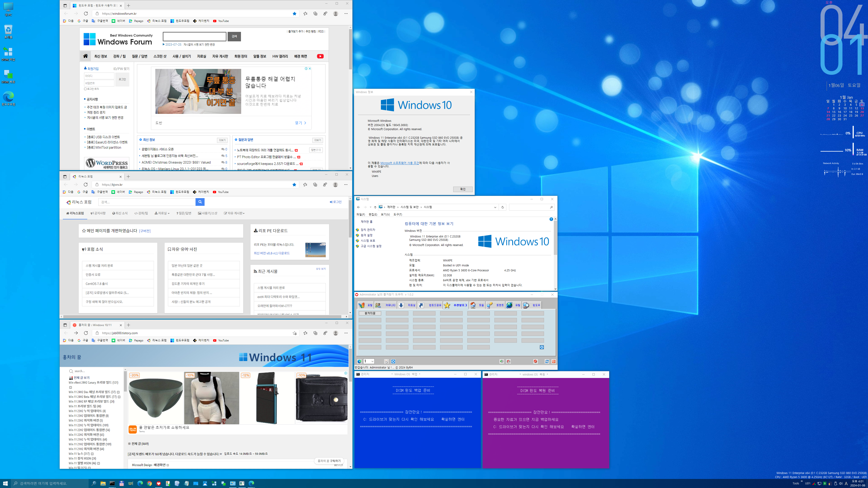Open 최신 버전 v0.8-rc1 다운로드 link
The height and width of the screenshot is (488, 868).
[271, 253]
